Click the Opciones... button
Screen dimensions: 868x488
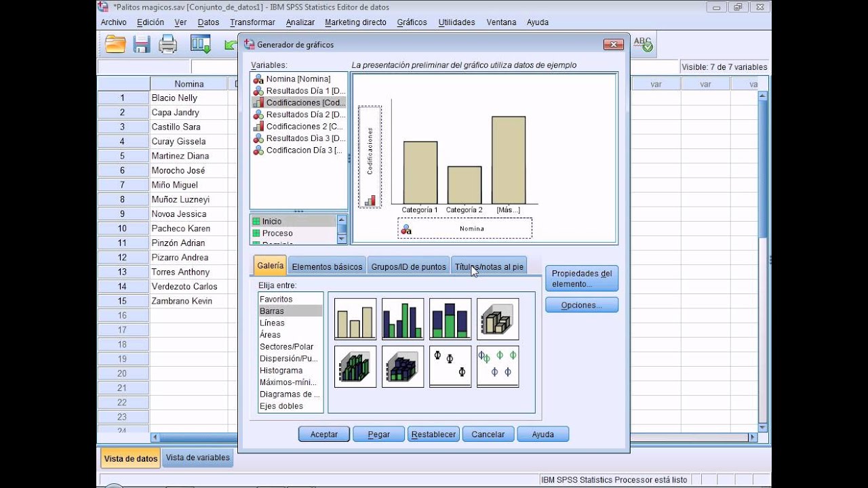[582, 305]
